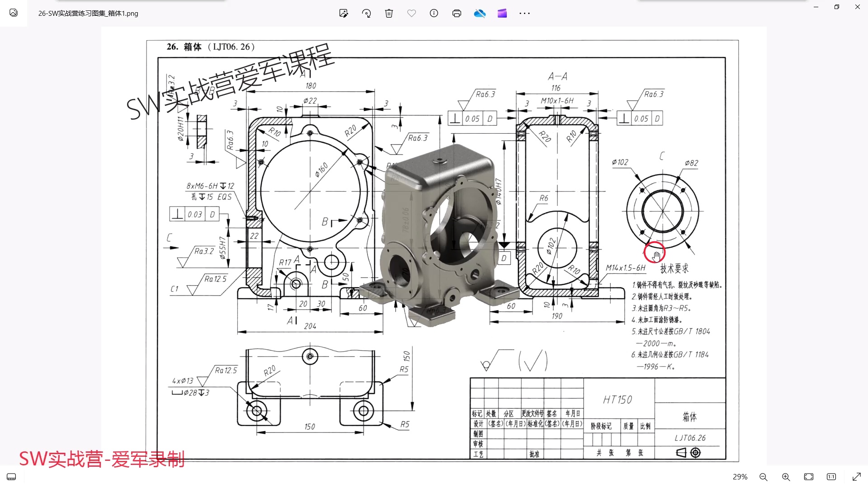868x488 pixels.
Task: Click the OneDrive cloud icon
Action: [x=480, y=14]
